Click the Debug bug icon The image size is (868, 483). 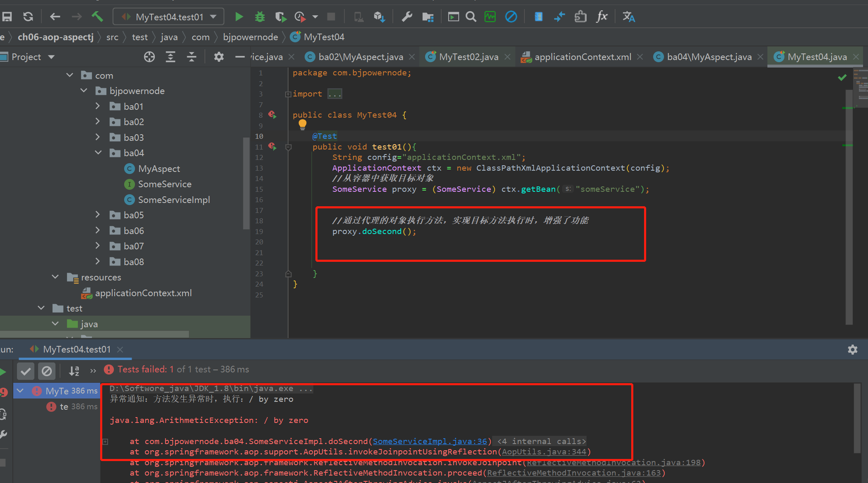click(260, 17)
